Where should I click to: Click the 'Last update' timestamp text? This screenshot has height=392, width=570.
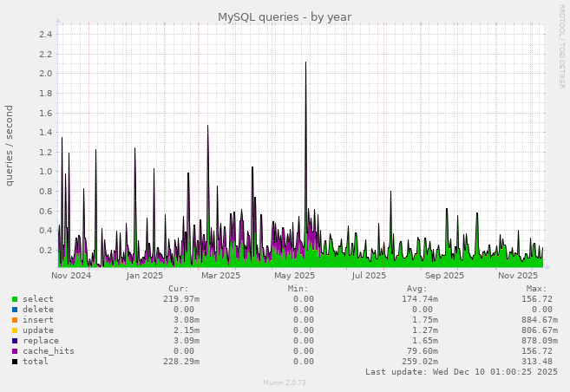(462, 372)
